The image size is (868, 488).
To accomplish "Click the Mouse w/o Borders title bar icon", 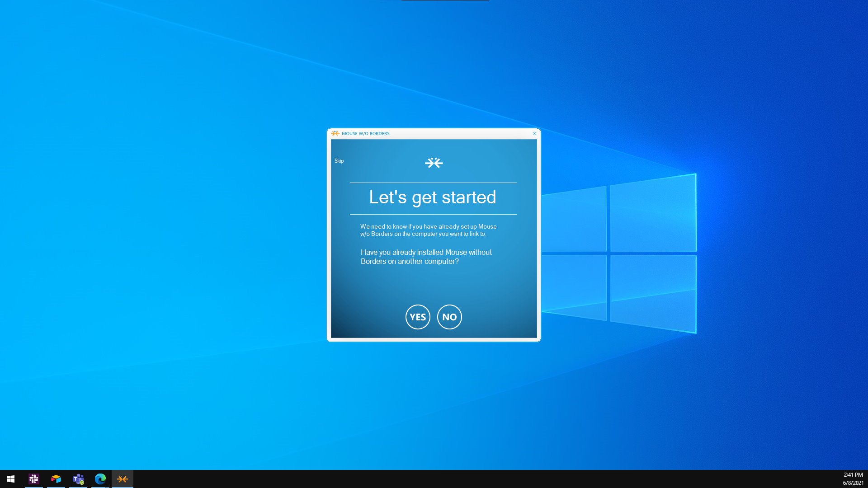I will [x=335, y=133].
